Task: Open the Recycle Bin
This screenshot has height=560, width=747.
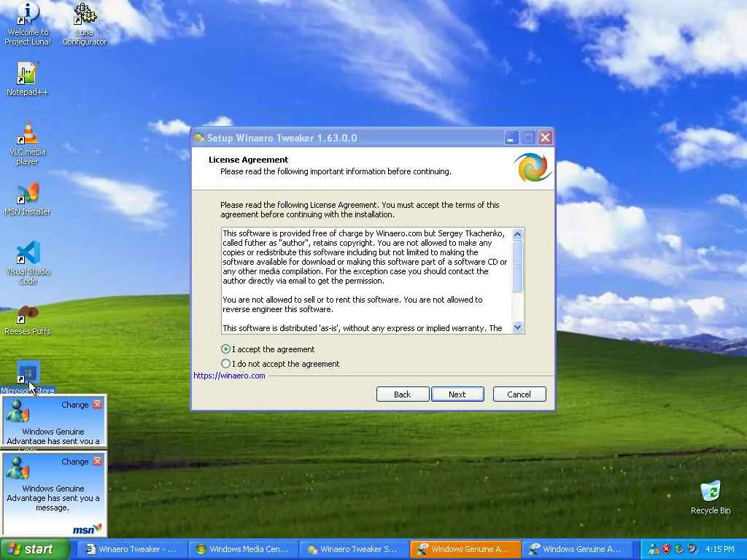Action: pos(711,497)
